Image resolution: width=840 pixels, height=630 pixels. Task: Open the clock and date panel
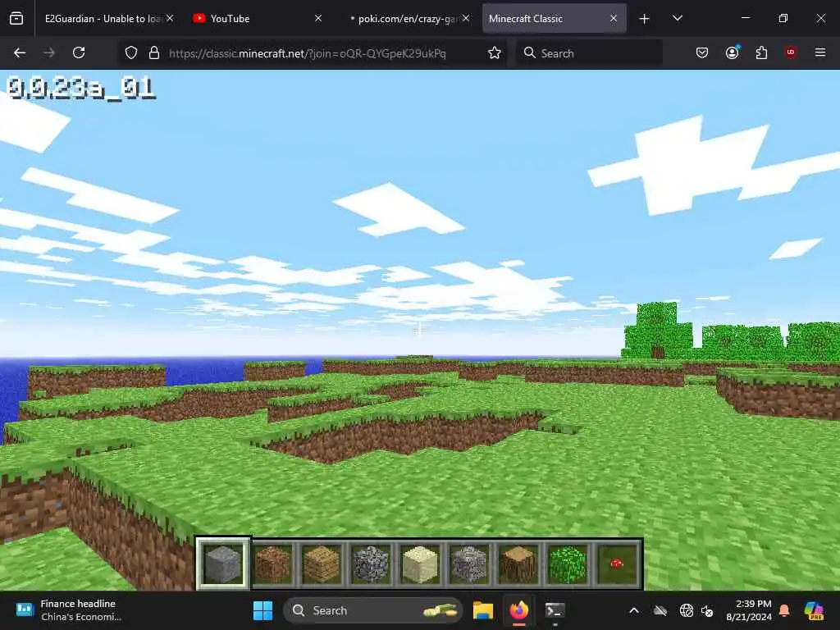(x=749, y=610)
